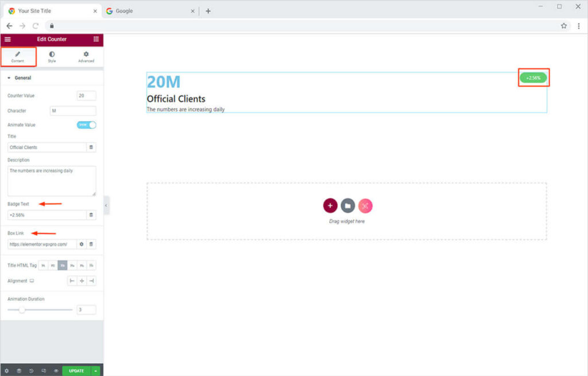
Task: Click dynamic tags icon beside Badge Text
Action: [91, 215]
